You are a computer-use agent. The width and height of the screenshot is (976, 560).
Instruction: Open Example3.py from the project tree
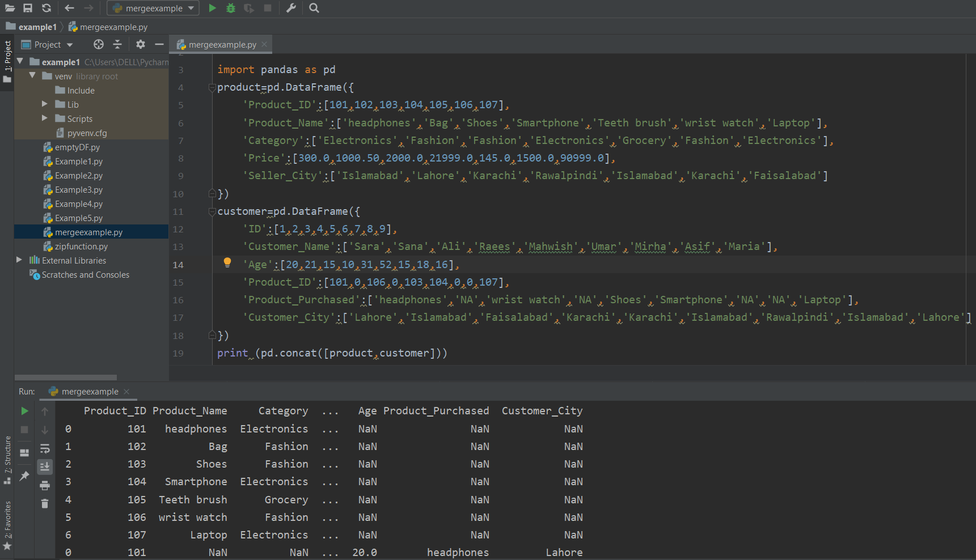(79, 190)
